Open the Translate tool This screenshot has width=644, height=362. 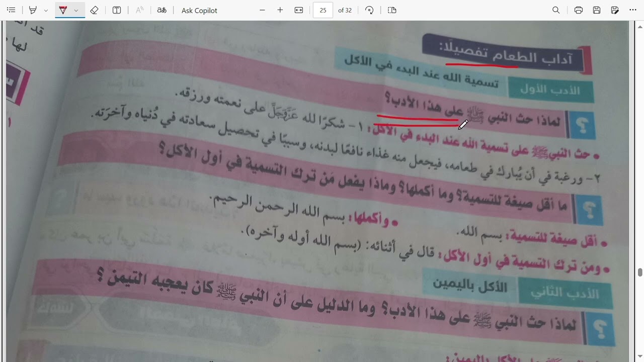[x=162, y=10]
